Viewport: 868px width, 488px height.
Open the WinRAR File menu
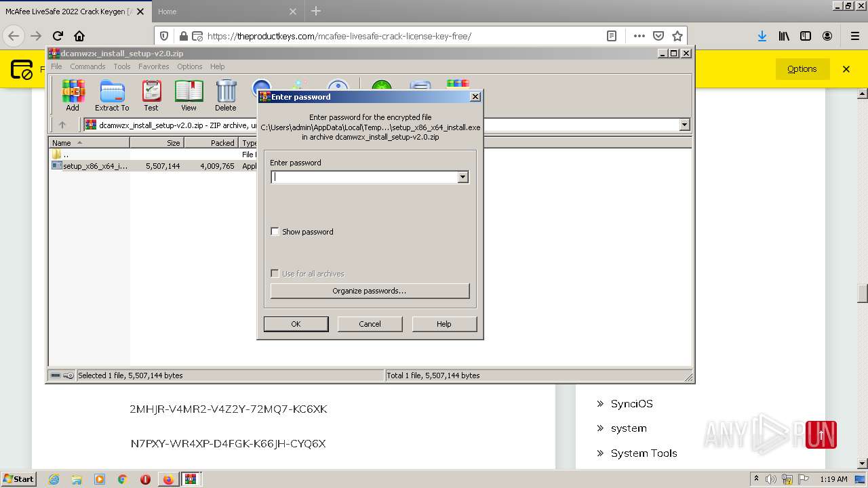click(x=56, y=66)
